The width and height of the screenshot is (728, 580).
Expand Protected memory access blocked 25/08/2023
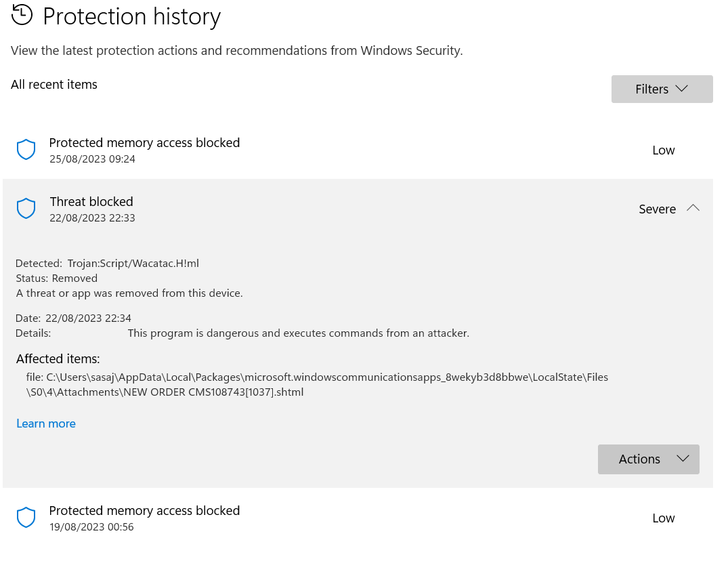click(358, 150)
